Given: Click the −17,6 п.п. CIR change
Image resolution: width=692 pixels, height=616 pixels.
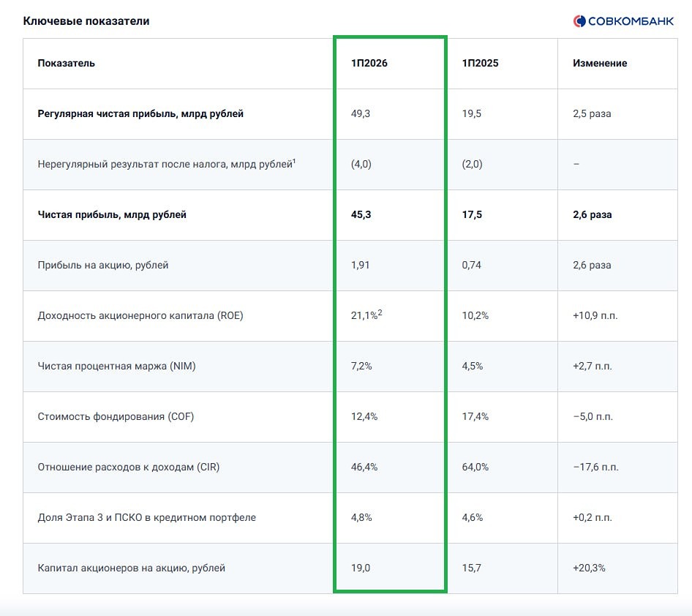Looking at the screenshot, I should (595, 467).
